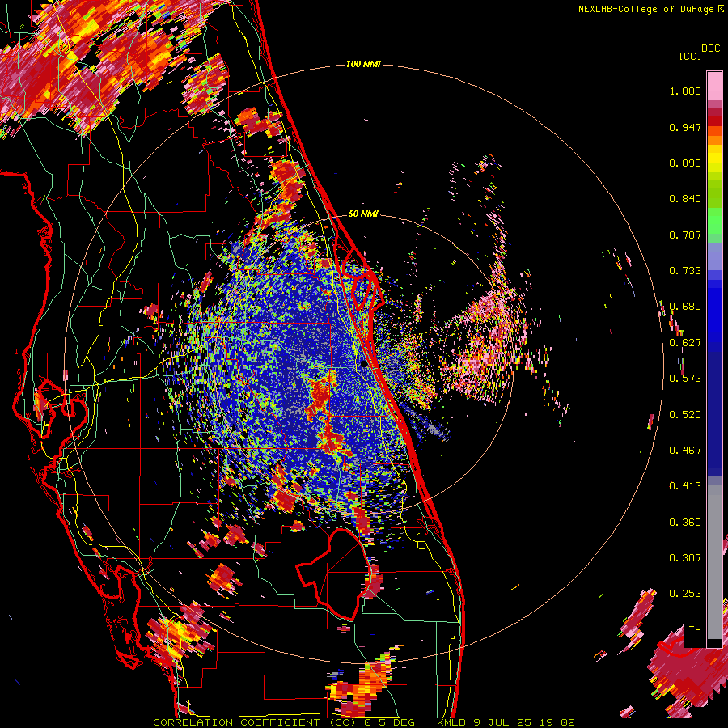The image size is (728, 728).
Task: Click the 0.840 scale value
Action: [685, 199]
